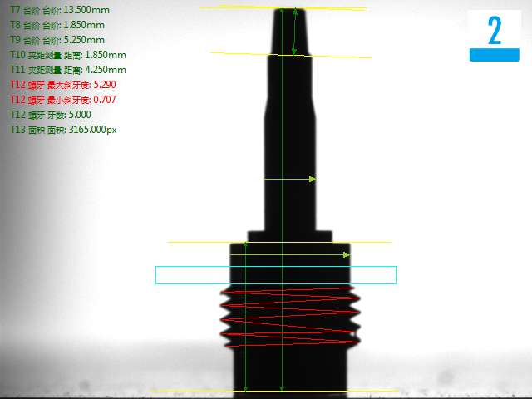The height and width of the screenshot is (399, 532).
Task: Click the top yellow edge line
Action: click(283, 8)
